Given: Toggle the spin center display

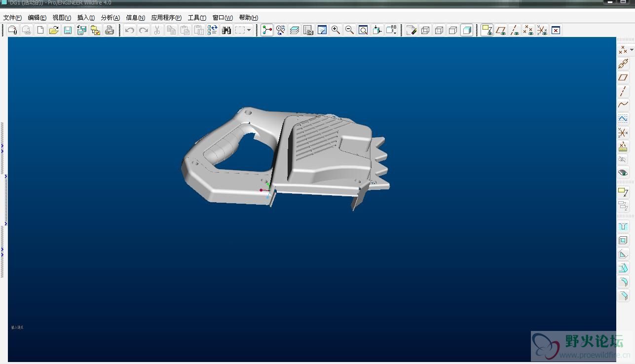Looking at the screenshot, I should click(267, 30).
